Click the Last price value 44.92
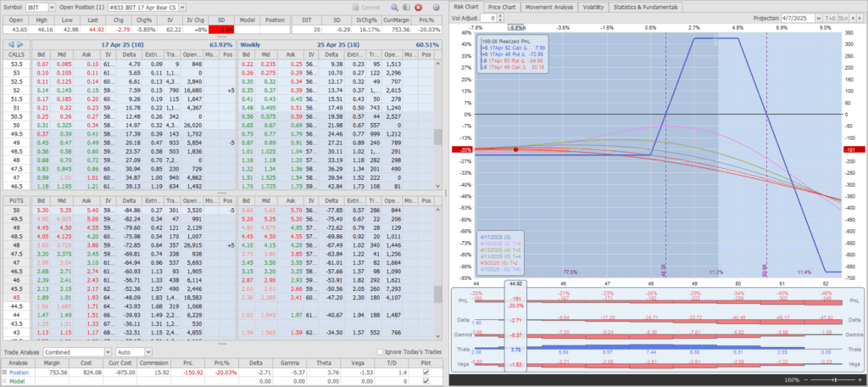 pos(97,30)
